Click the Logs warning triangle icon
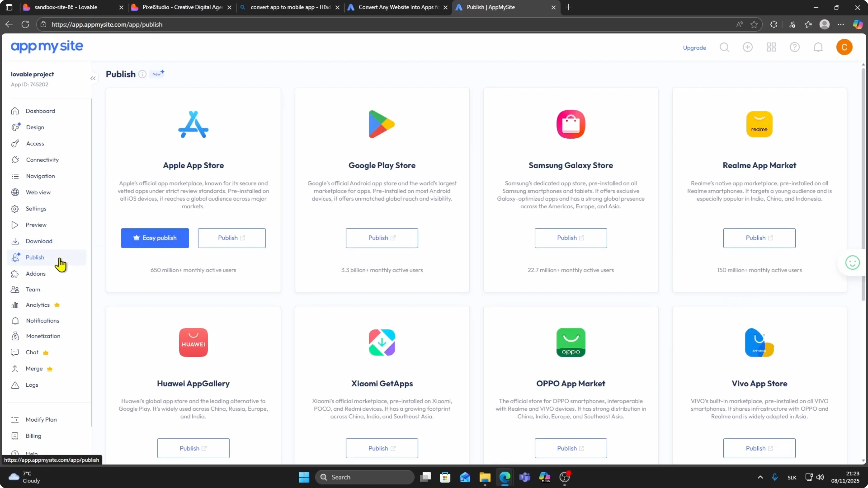Screen dimensions: 868x488 coord(15,385)
